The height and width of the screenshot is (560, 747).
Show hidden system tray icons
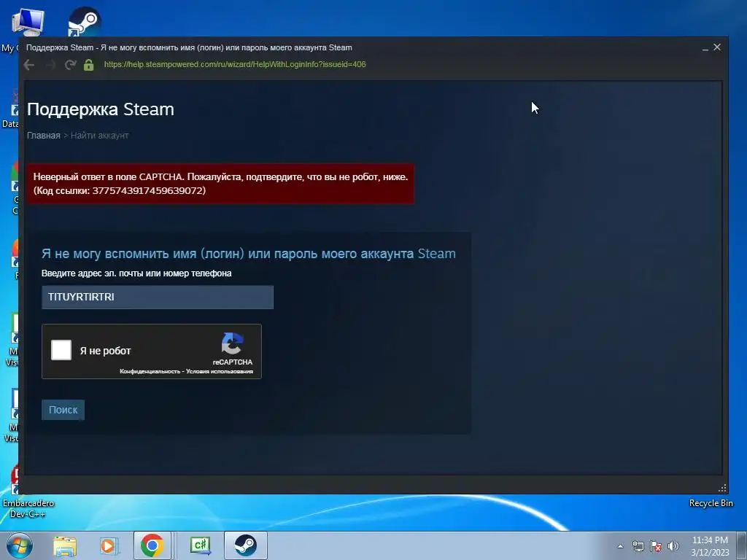(x=620, y=546)
